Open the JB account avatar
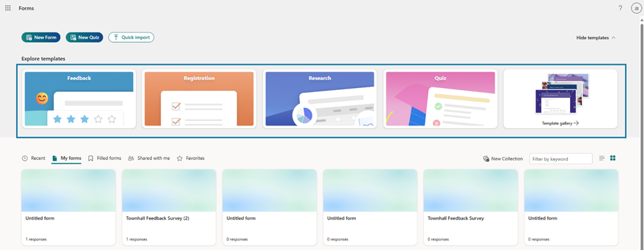The image size is (644, 250). tap(636, 8)
